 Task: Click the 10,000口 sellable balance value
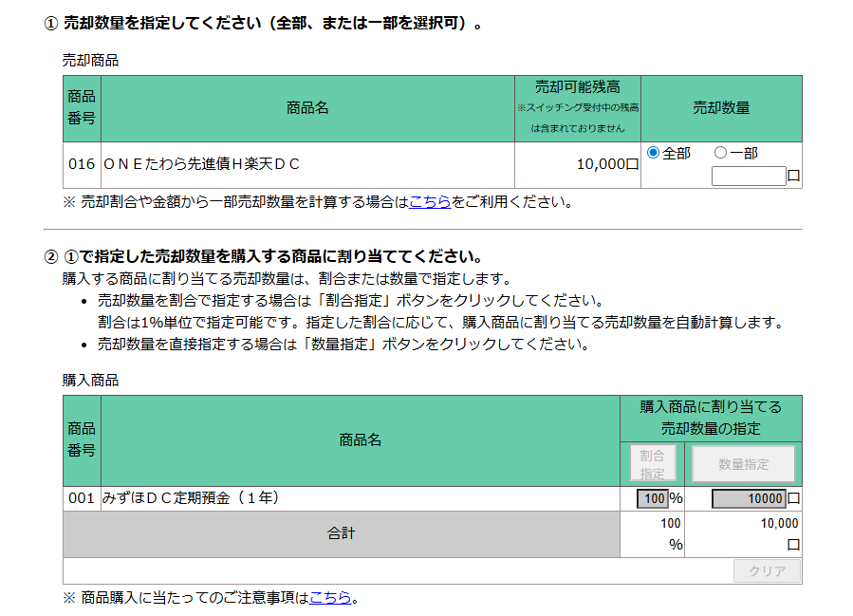coord(607,164)
